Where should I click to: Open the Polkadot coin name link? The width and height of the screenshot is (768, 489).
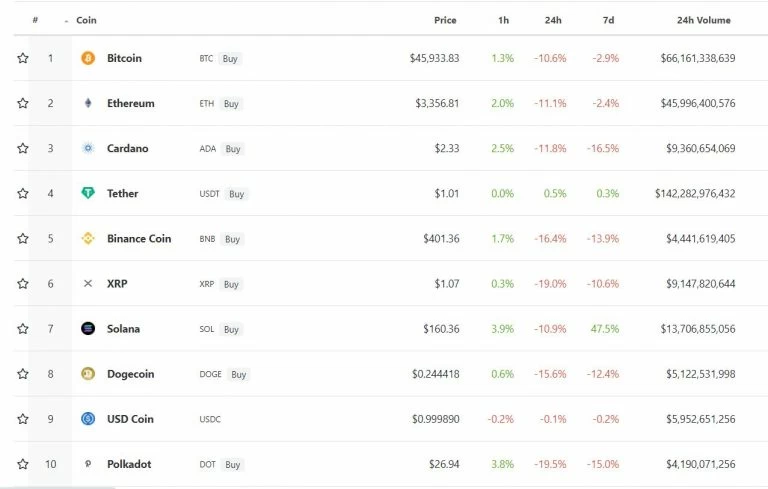click(129, 464)
